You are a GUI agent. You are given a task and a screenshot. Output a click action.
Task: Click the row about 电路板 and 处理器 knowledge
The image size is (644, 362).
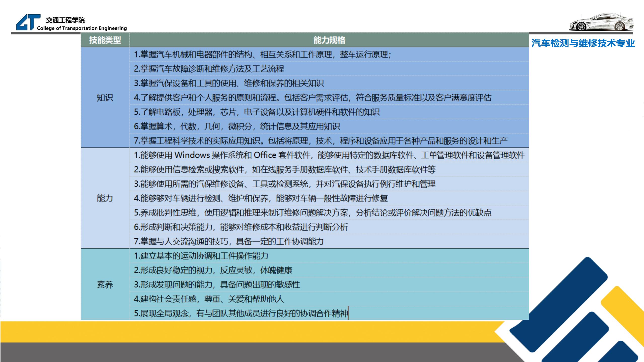click(257, 112)
